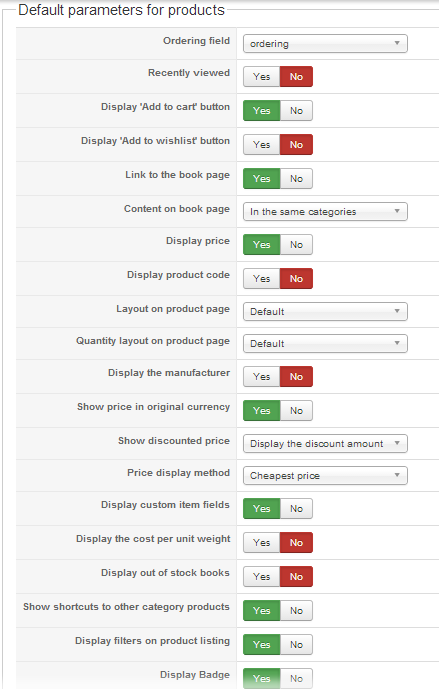Select No for Display price
Screen dimensions: 439x689
296,244
